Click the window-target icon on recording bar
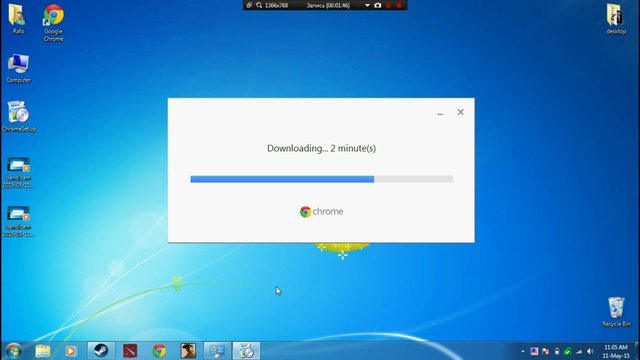640x360 pixels. [249, 5]
